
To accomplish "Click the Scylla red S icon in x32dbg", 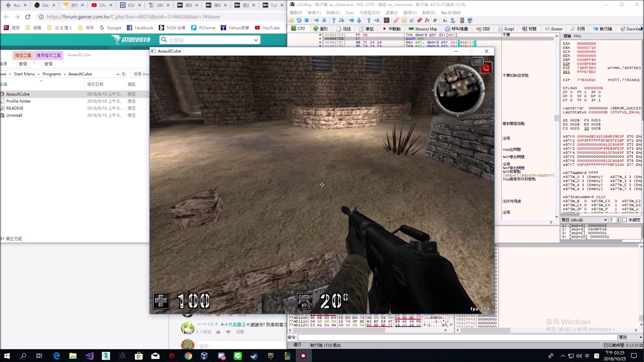I will 386,20.
